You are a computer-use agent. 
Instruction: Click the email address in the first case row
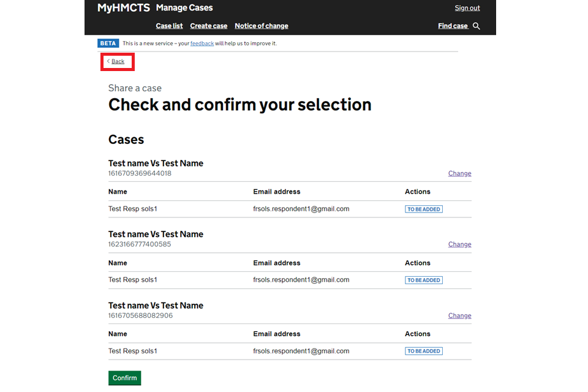[301, 209]
